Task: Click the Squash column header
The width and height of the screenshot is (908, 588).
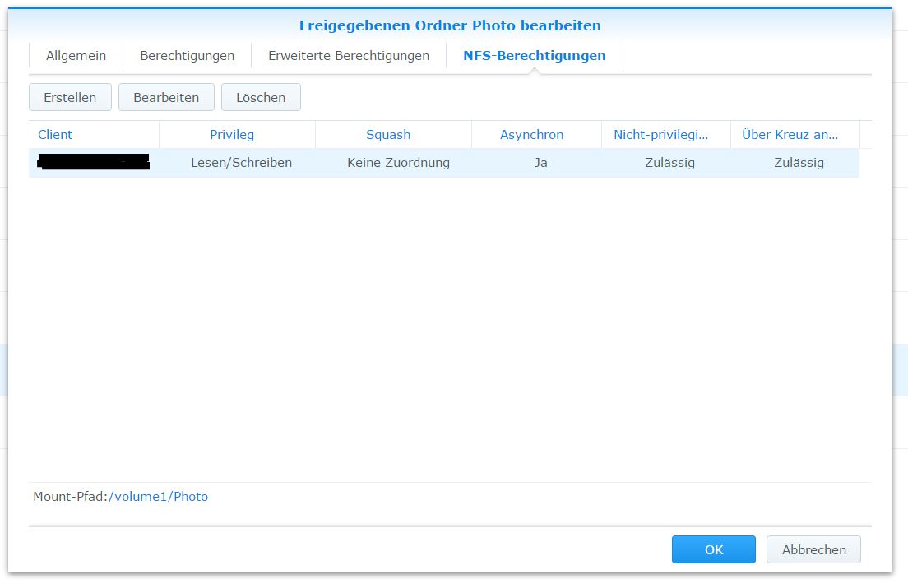Action: pos(388,134)
